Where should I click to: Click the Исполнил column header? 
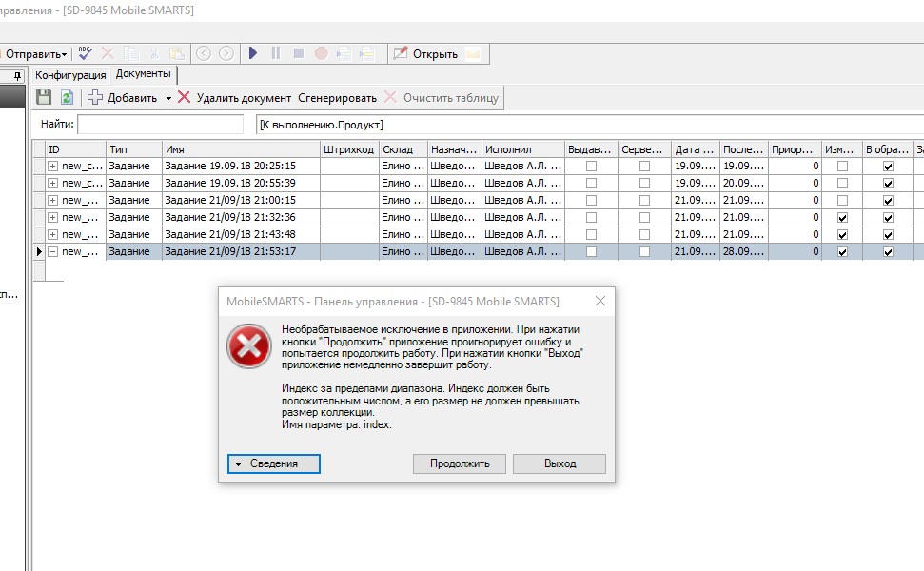pos(522,149)
